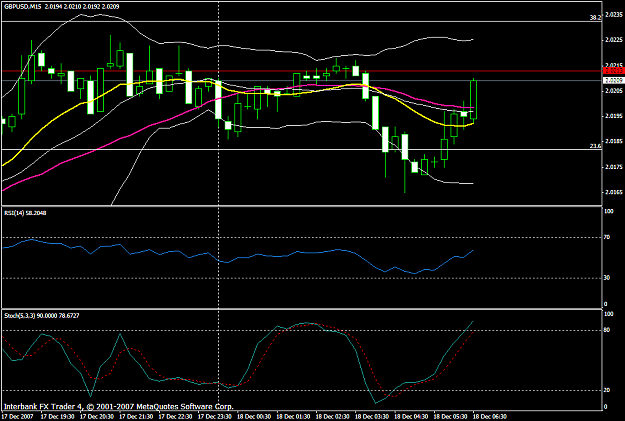Select the RSI(14) 58.2048 indicator label
Screen dimensions: 625x421
pyautogui.click(x=25, y=213)
